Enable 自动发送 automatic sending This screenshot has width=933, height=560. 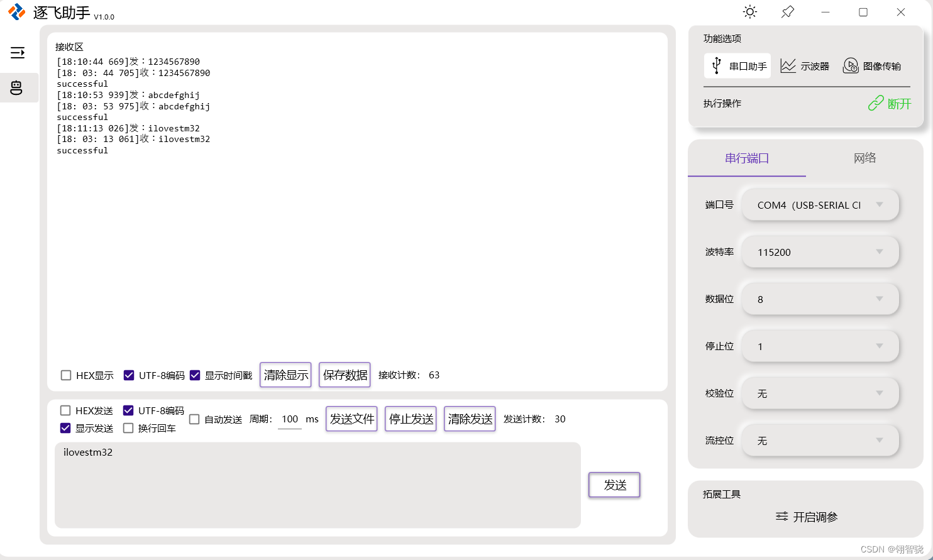194,419
